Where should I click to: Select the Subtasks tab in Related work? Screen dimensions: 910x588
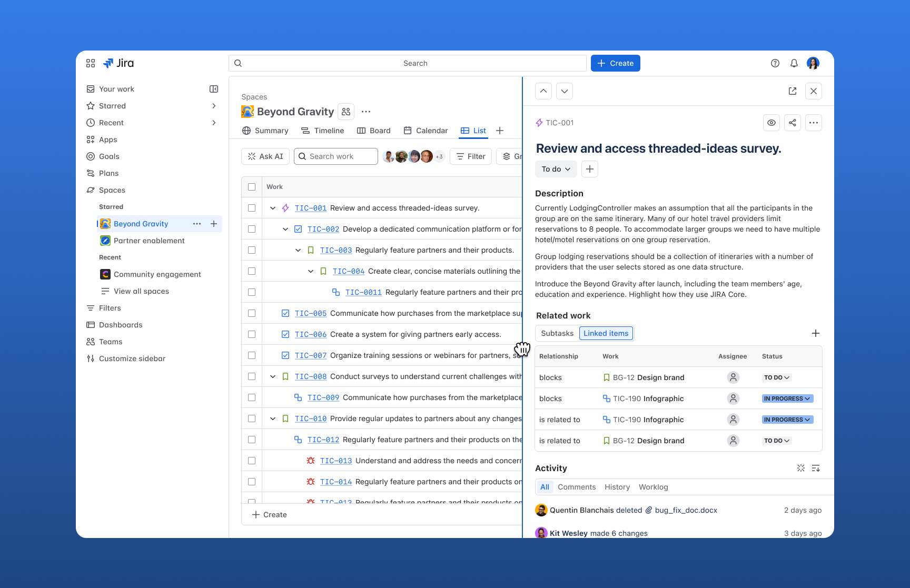point(557,333)
